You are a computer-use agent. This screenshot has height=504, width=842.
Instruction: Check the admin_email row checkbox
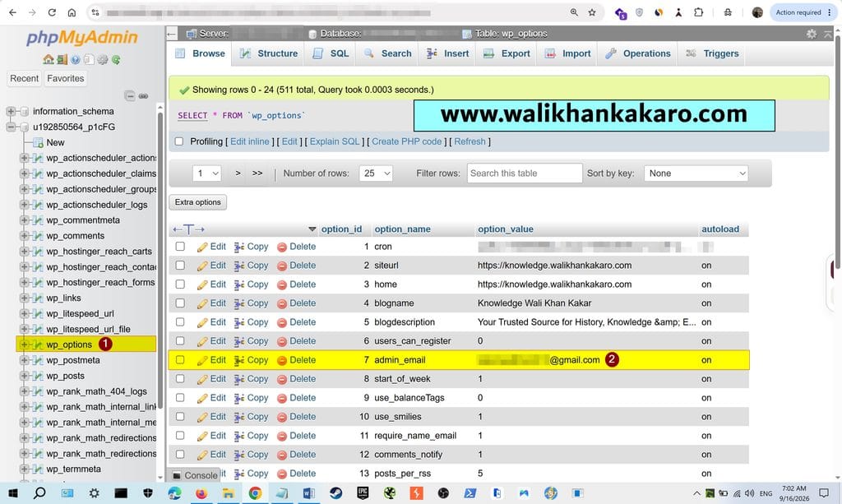click(180, 359)
